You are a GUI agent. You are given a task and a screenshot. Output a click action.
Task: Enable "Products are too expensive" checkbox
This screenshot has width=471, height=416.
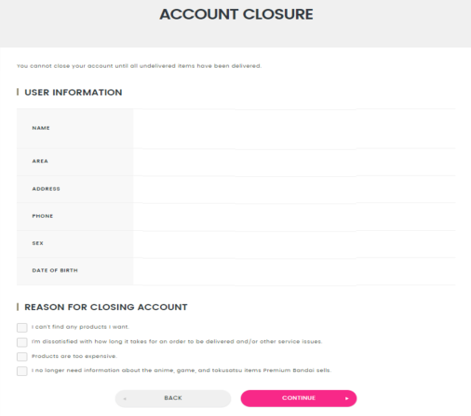(x=22, y=357)
